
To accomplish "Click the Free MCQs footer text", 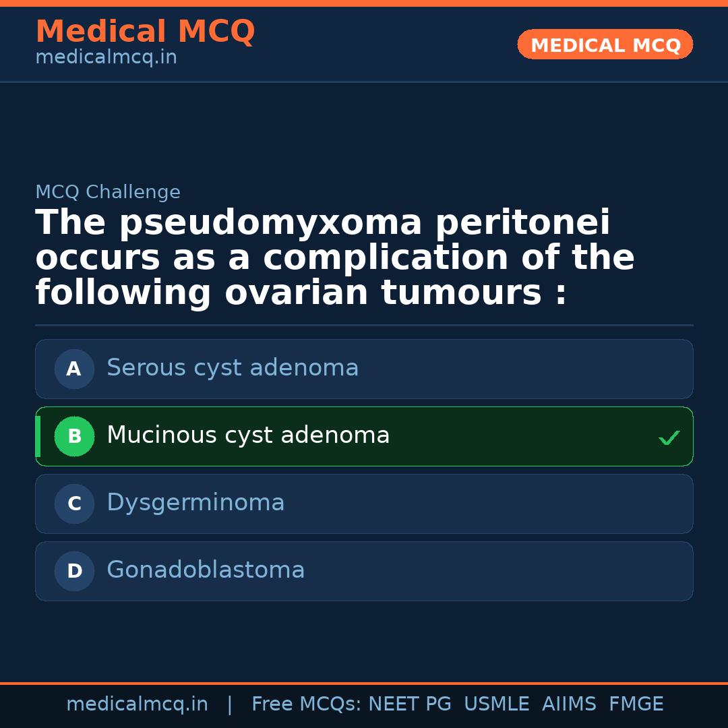I will coord(306,704).
